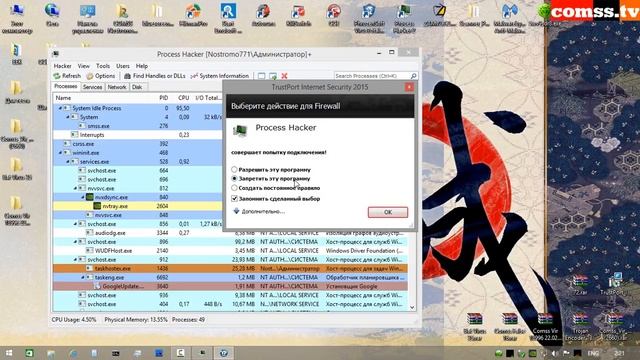Image resolution: width=640 pixels, height=360 pixels.
Task: Click the Дополнительно... link
Action: [x=263, y=211]
